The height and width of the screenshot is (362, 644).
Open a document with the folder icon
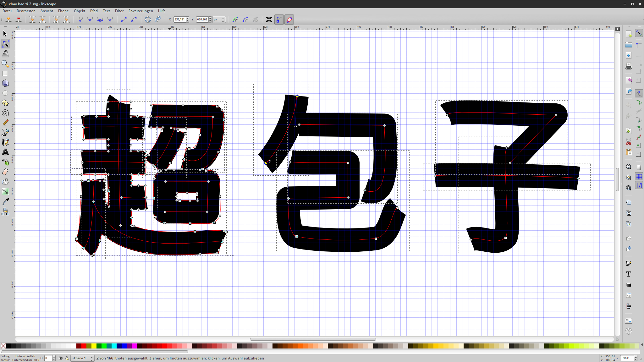628,45
